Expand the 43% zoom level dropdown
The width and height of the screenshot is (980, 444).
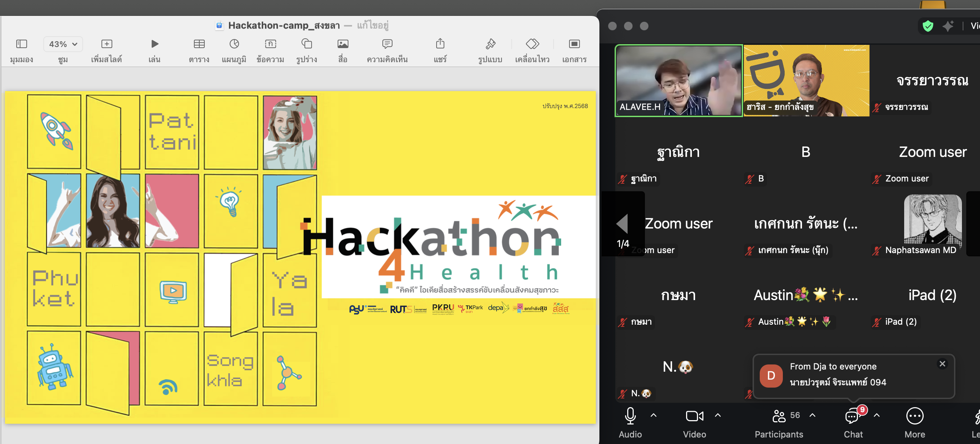(x=63, y=44)
